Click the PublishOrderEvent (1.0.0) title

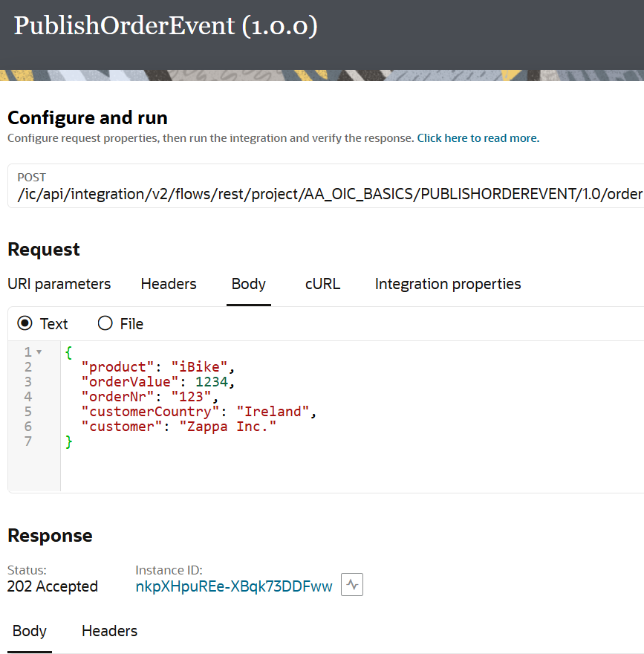coord(166,26)
